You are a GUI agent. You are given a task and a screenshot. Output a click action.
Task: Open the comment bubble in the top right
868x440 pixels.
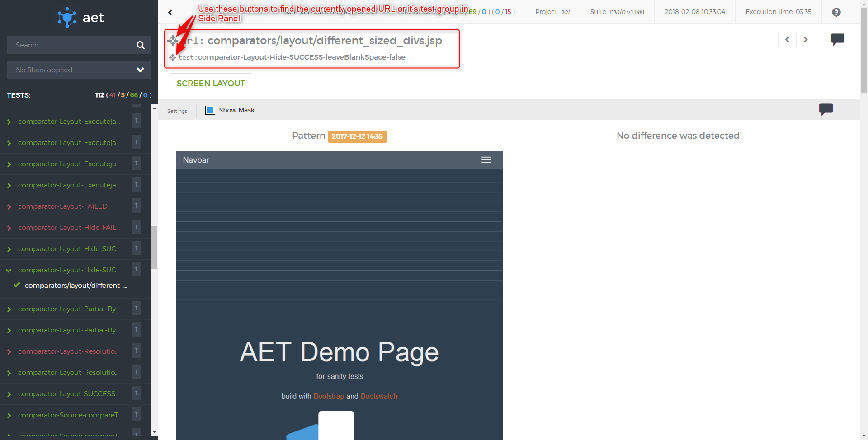click(838, 40)
